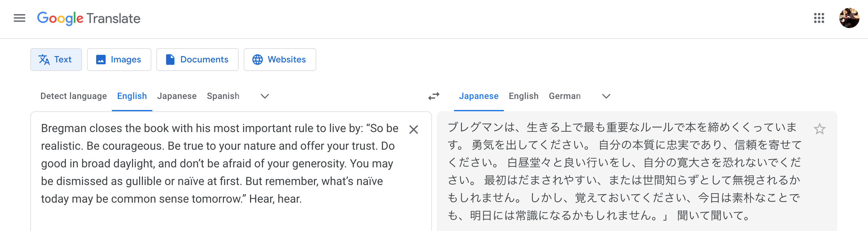Select the Text translation mode
868x231 pixels.
56,60
